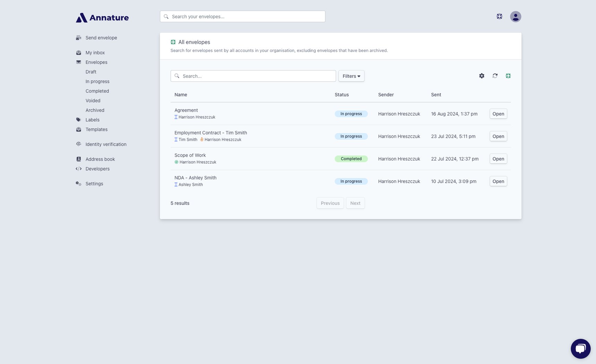596x364 pixels.
Task: Click the refresh envelopes icon
Action: click(495, 76)
